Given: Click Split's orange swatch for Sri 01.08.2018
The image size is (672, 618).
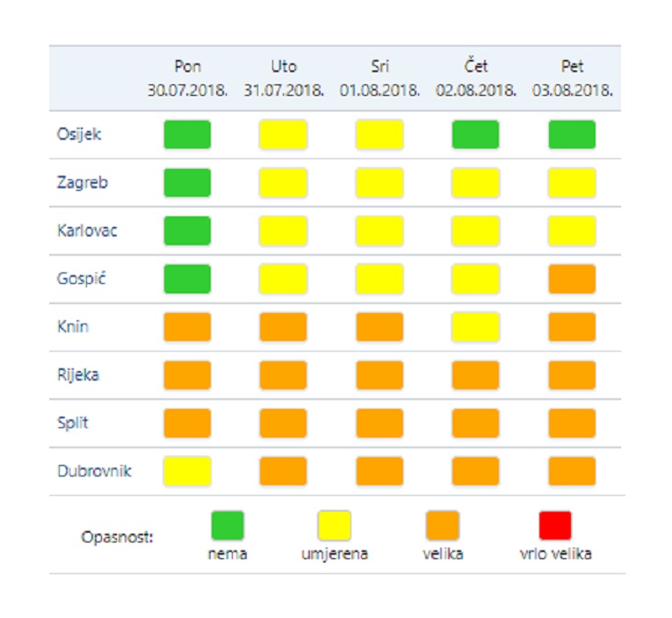Looking at the screenshot, I should [379, 423].
